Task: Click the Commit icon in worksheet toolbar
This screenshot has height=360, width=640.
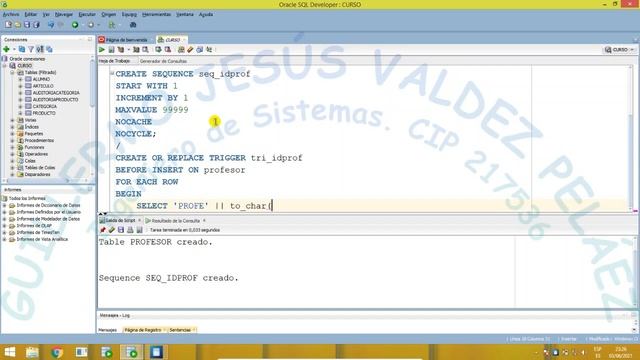Action: (x=158, y=50)
